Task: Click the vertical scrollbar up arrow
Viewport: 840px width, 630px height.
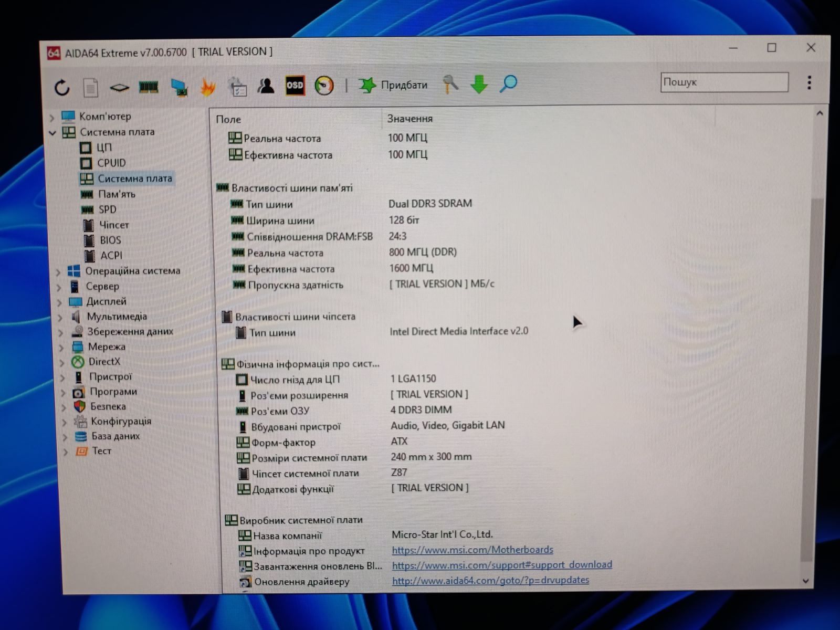Action: (x=820, y=114)
